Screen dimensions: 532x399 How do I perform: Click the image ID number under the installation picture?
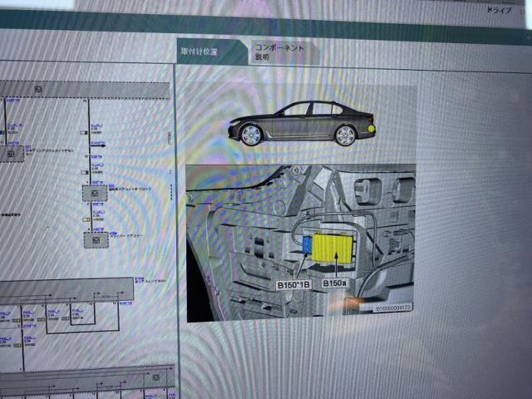pyautogui.click(x=393, y=309)
